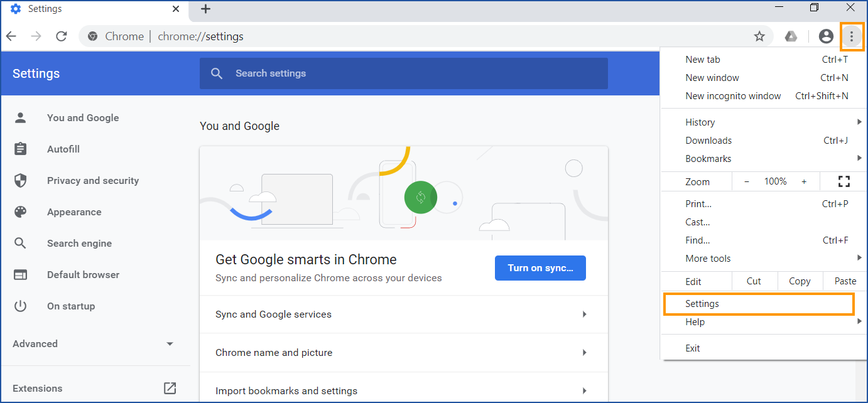The width and height of the screenshot is (868, 403).
Task: Bookmark this page with the star icon
Action: pyautogui.click(x=761, y=36)
